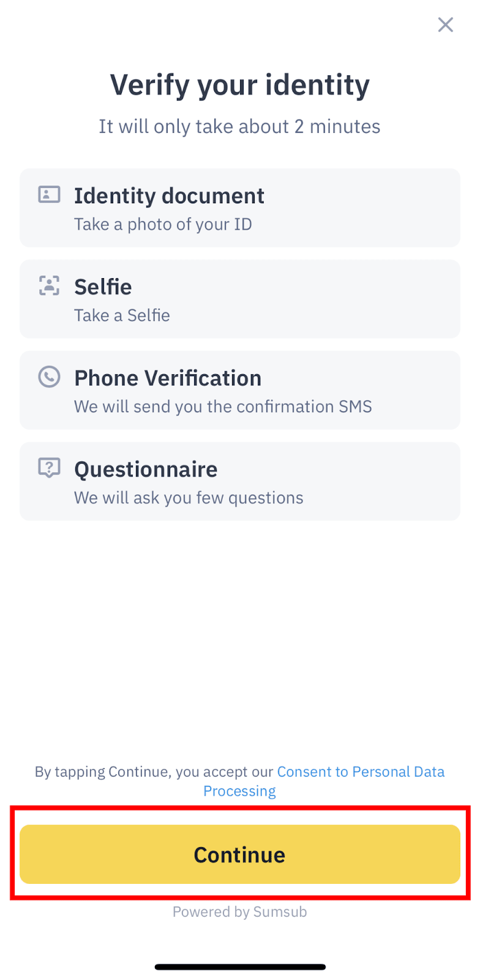Tap the iOS home indicator bar
Image resolution: width=480 pixels, height=980 pixels.
240,967
